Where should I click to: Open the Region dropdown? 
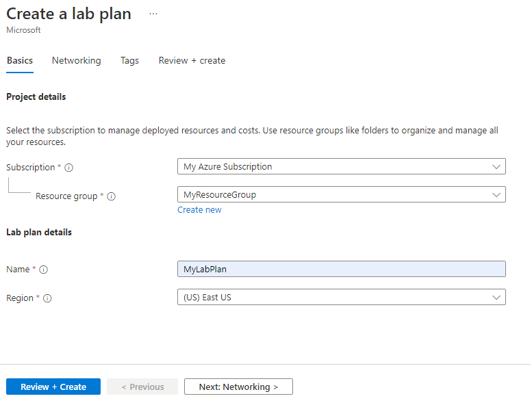coord(342,297)
